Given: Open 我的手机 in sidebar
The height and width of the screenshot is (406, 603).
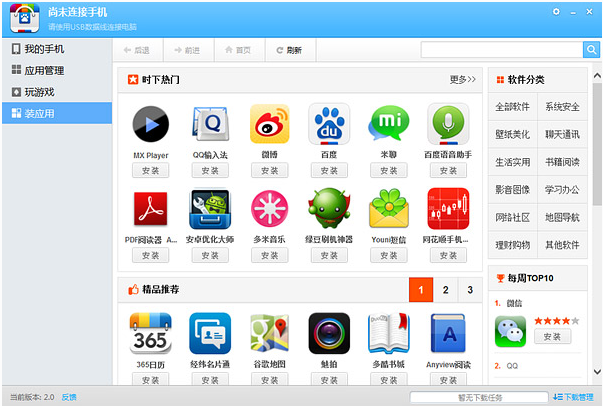Looking at the screenshot, I should [x=57, y=49].
